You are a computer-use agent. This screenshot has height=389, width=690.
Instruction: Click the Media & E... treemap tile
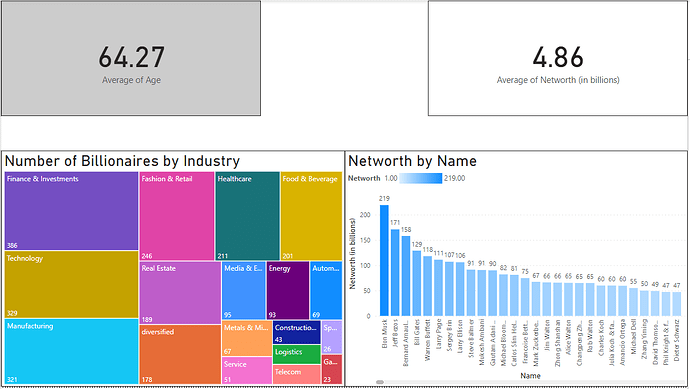[x=244, y=290]
